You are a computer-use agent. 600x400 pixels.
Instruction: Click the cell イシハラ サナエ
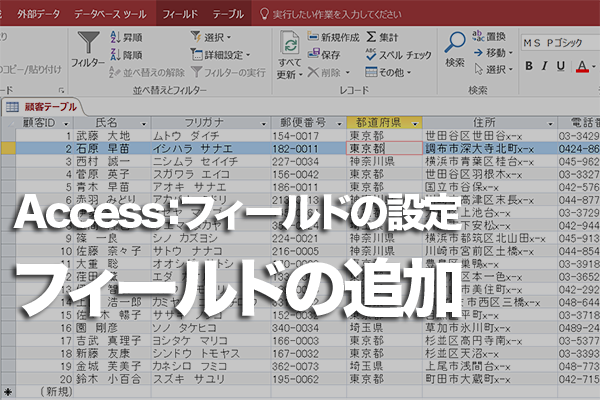(x=211, y=149)
